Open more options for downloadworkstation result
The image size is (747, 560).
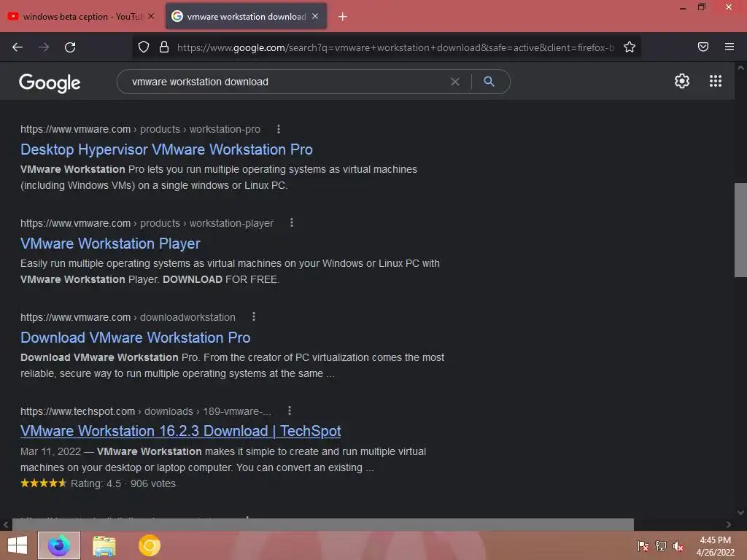pos(253,316)
